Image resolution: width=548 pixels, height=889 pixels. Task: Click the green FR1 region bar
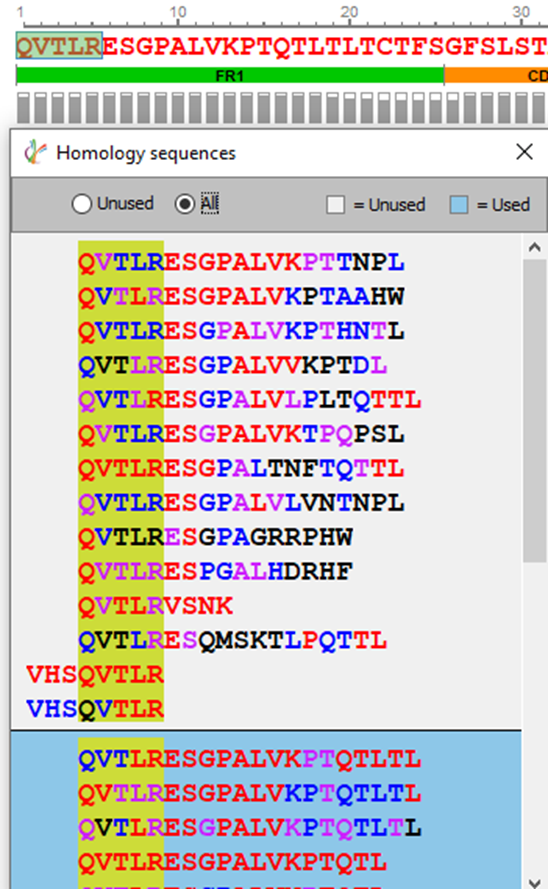pos(230,75)
